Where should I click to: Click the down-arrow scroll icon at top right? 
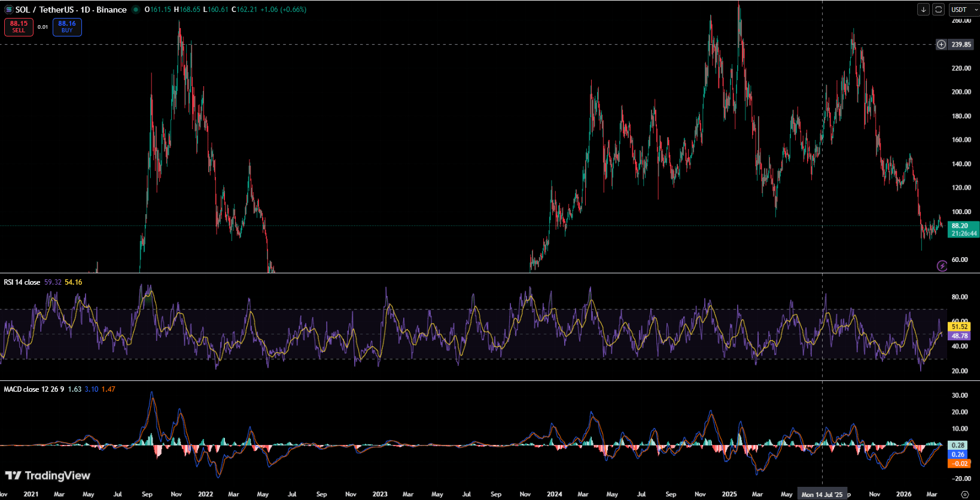point(924,10)
